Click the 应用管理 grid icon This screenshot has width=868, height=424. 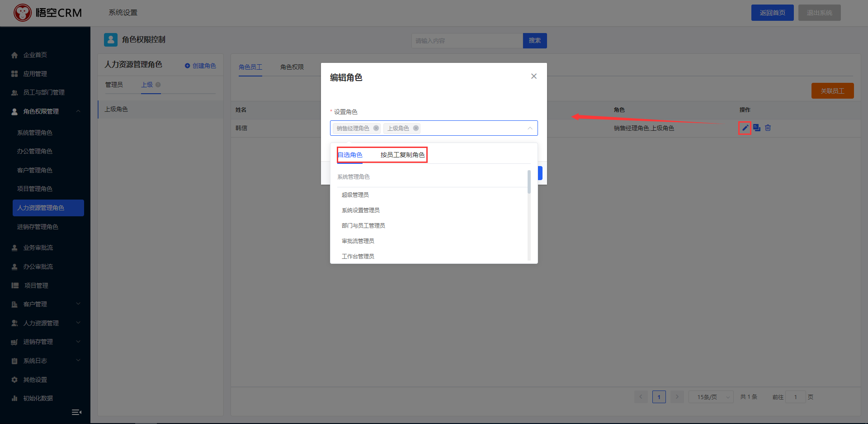tap(14, 74)
